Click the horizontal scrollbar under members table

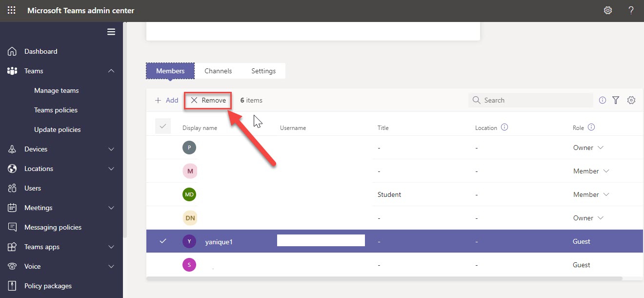click(384, 278)
